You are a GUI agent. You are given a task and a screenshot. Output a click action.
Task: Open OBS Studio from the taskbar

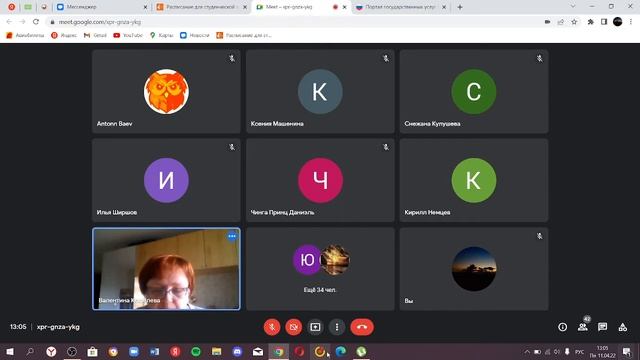[x=72, y=351]
